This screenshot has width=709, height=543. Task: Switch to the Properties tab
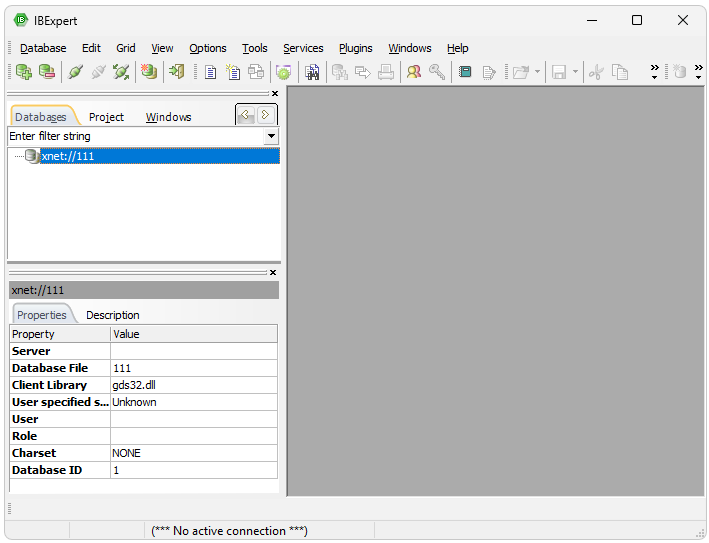[42, 315]
